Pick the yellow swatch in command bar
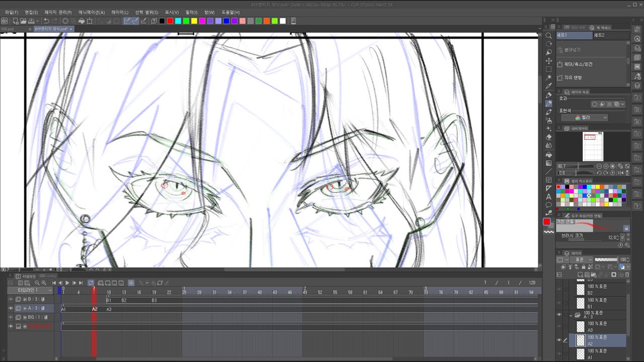Viewport: 644px width, 362px height. click(194, 21)
